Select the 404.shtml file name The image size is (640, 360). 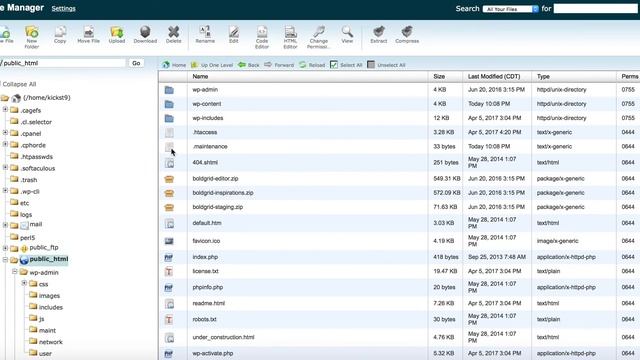click(205, 162)
